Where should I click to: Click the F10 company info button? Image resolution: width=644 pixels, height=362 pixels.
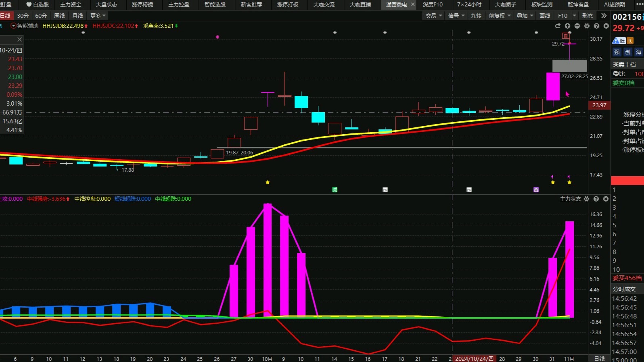(x=562, y=16)
